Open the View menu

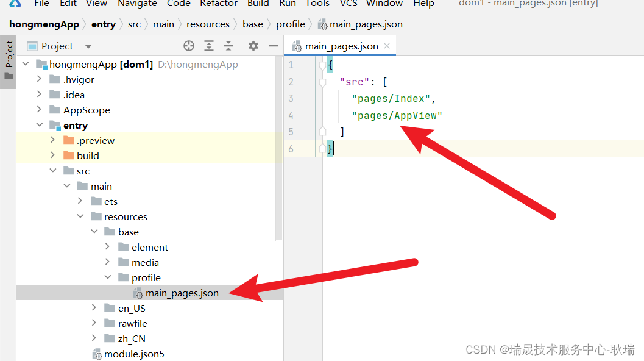click(96, 4)
